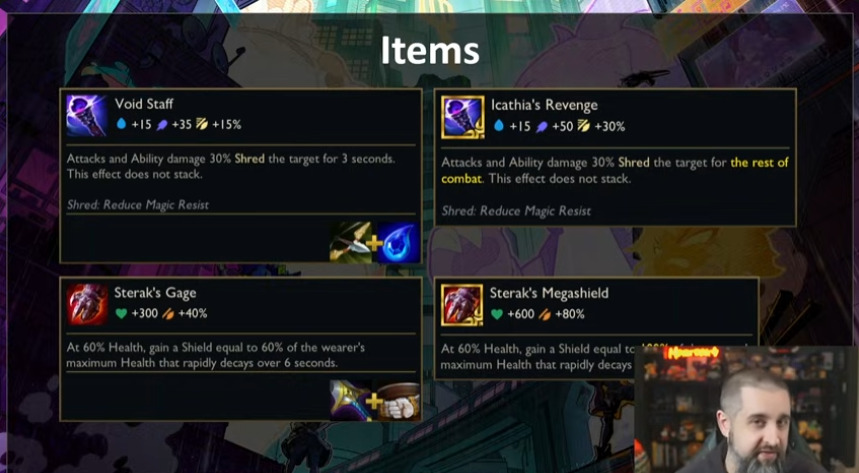Click the attack speed icon on Void Staff

tap(202, 124)
